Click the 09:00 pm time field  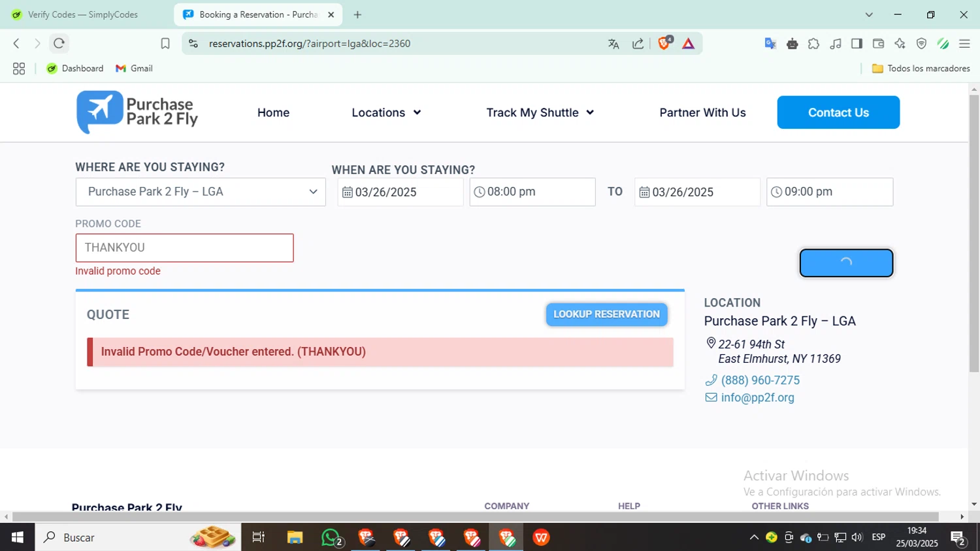click(x=830, y=192)
